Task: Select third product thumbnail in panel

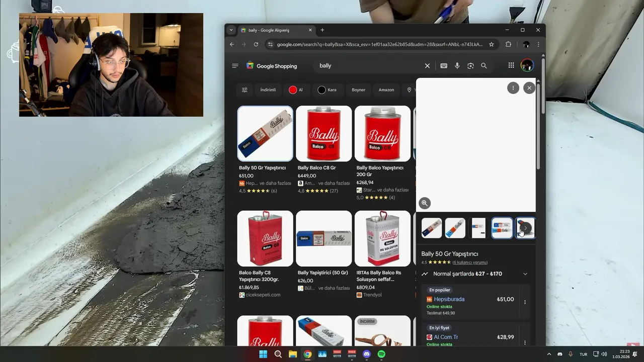Action: tap(478, 228)
